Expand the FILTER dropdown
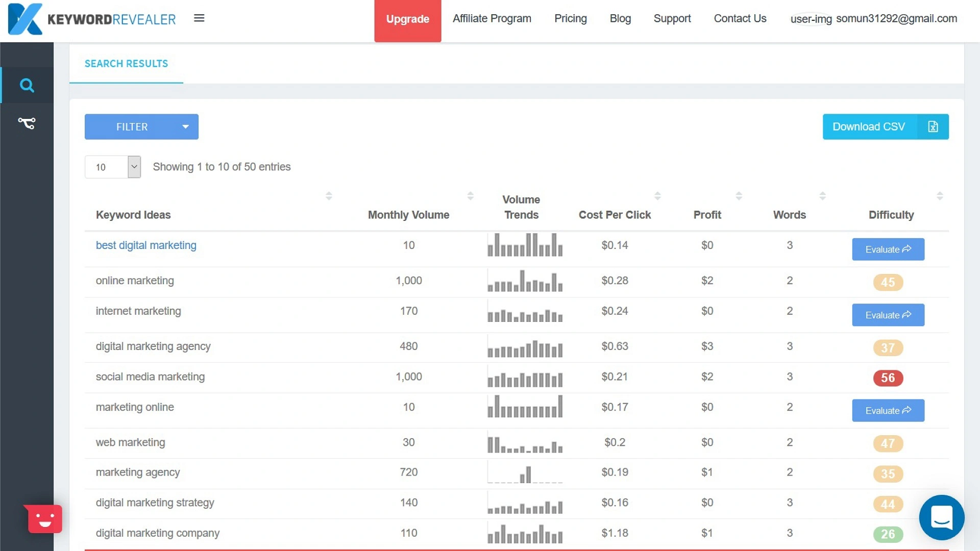 pos(141,127)
